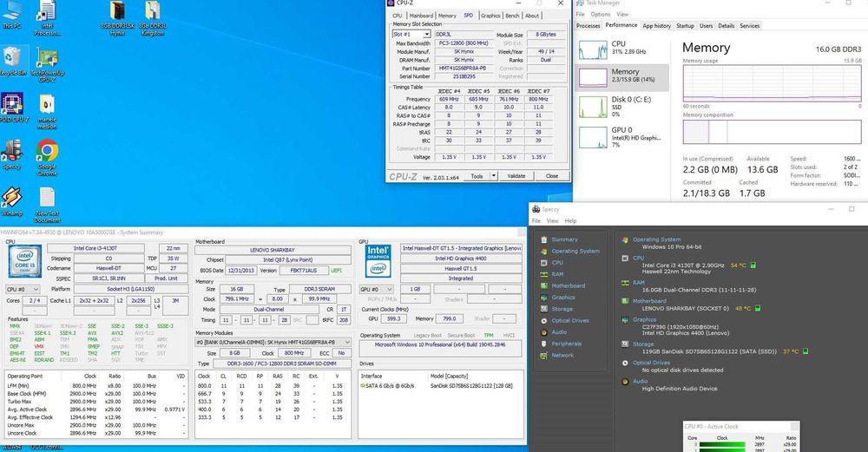This screenshot has height=452, width=868.
Task: Switch to Mainboard tab in CPU-Z
Action: coord(421,16)
